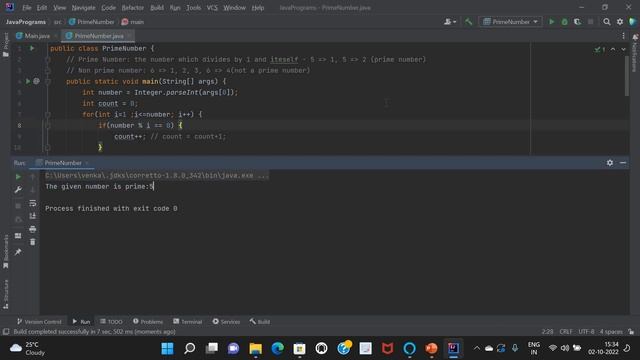
Task: Open IDE settings gear in toolbar
Action: [620, 22]
